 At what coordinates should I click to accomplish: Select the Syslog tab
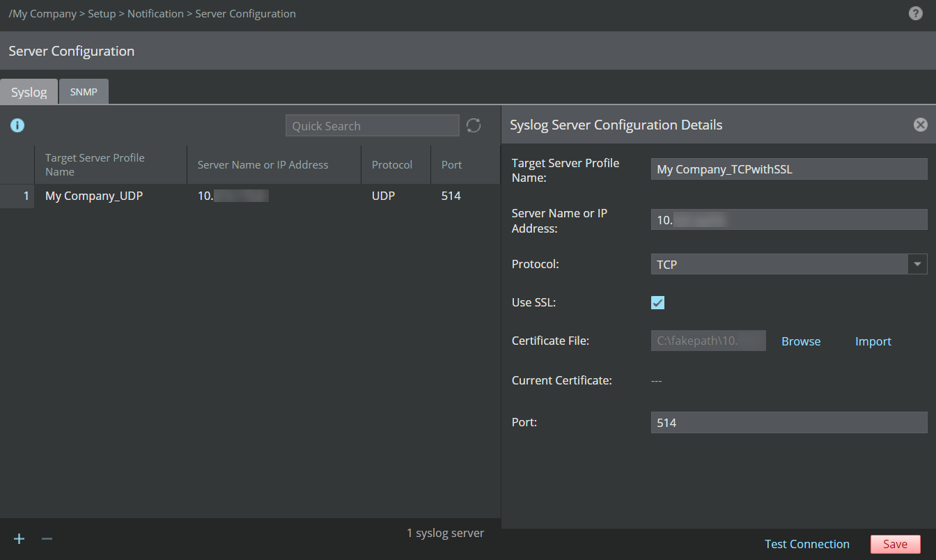pyautogui.click(x=29, y=92)
